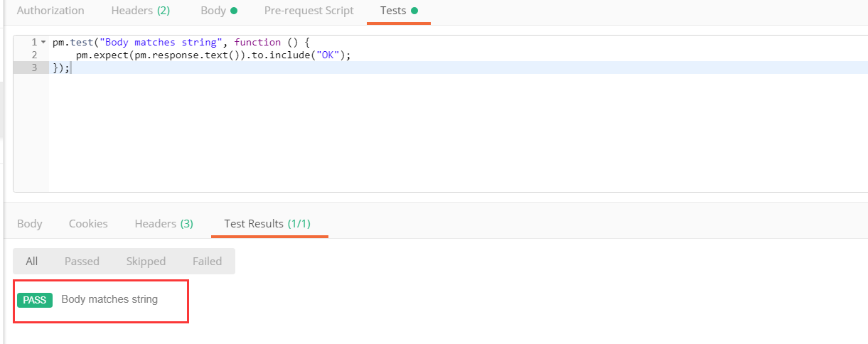Click the green PASS badge
The width and height of the screenshot is (868, 344).
pos(34,300)
